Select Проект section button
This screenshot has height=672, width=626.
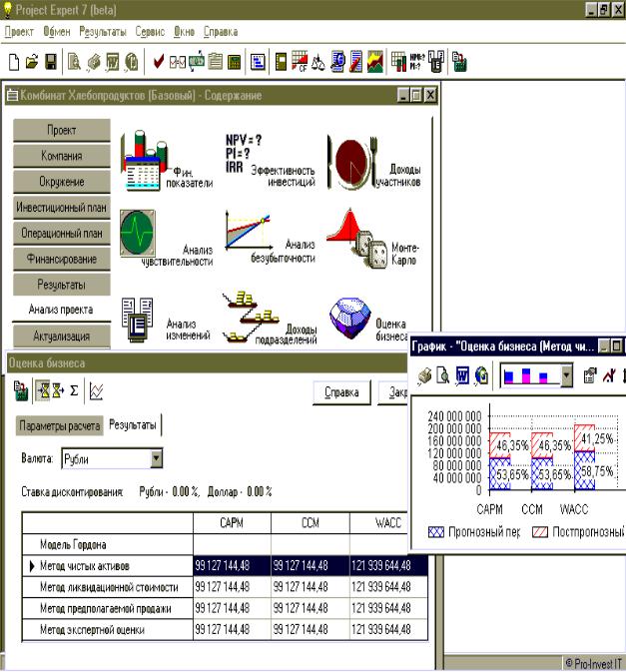pos(62,130)
